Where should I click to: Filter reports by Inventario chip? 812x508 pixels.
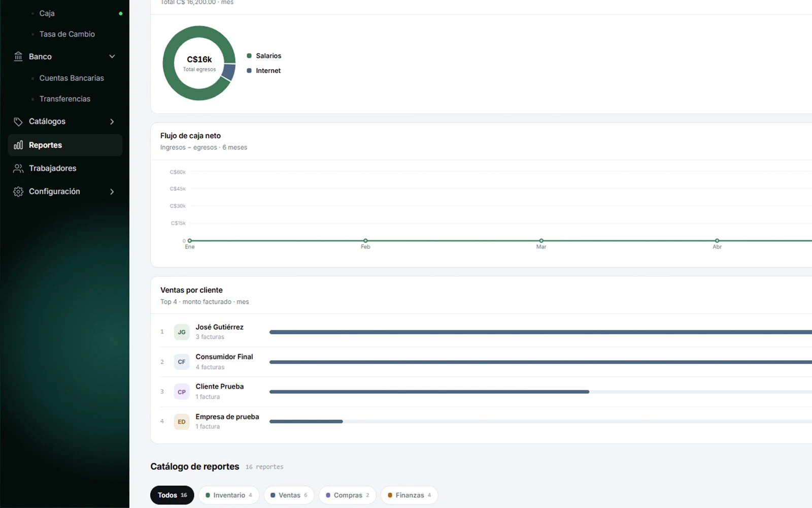click(x=229, y=495)
